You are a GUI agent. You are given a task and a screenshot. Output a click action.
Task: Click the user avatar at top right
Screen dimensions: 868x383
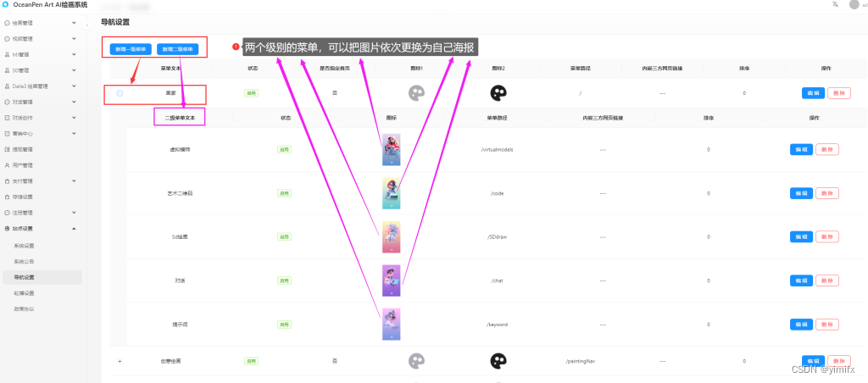[854, 4]
